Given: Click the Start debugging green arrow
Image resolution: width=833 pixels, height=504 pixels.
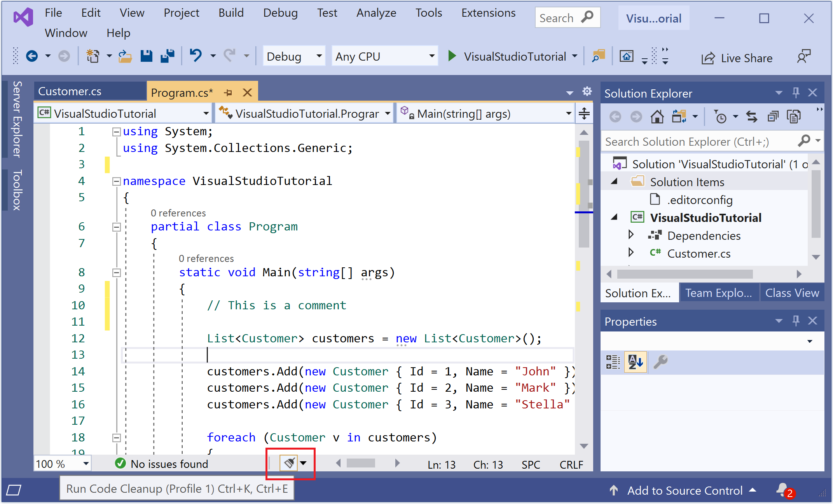Looking at the screenshot, I should click(452, 56).
